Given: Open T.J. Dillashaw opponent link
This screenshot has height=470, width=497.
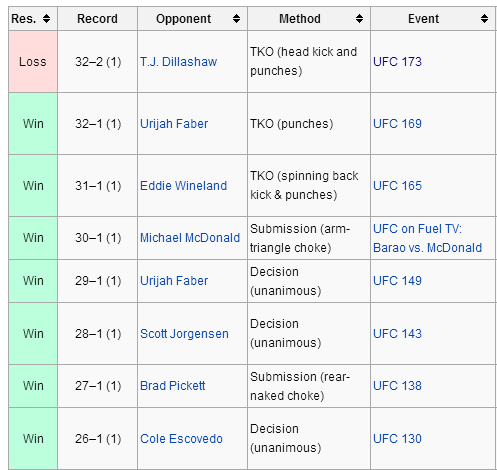Looking at the screenshot, I should point(179,62).
